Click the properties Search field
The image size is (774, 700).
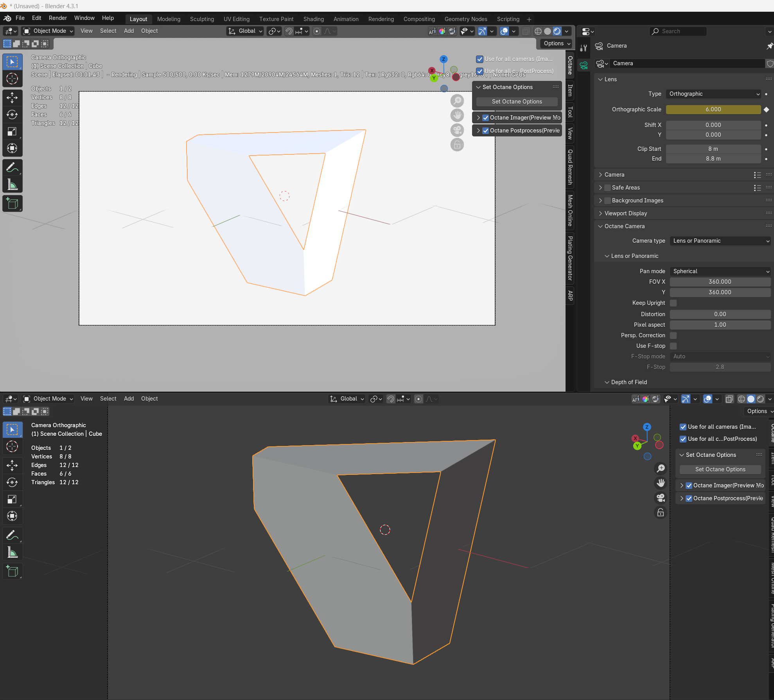[679, 31]
